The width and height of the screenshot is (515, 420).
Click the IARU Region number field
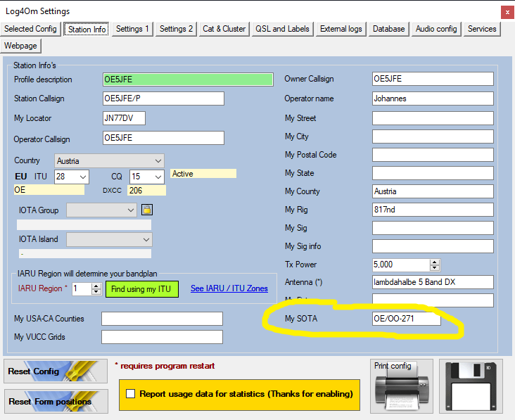[x=82, y=289]
